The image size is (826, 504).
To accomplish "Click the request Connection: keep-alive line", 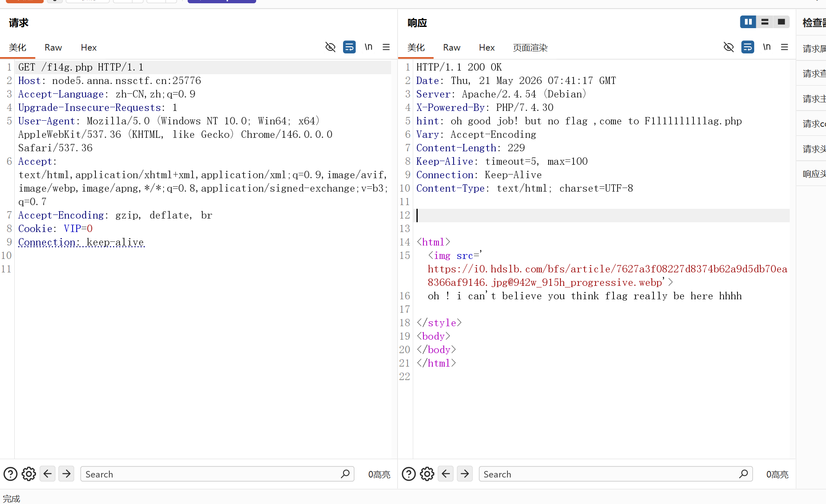I will (81, 242).
